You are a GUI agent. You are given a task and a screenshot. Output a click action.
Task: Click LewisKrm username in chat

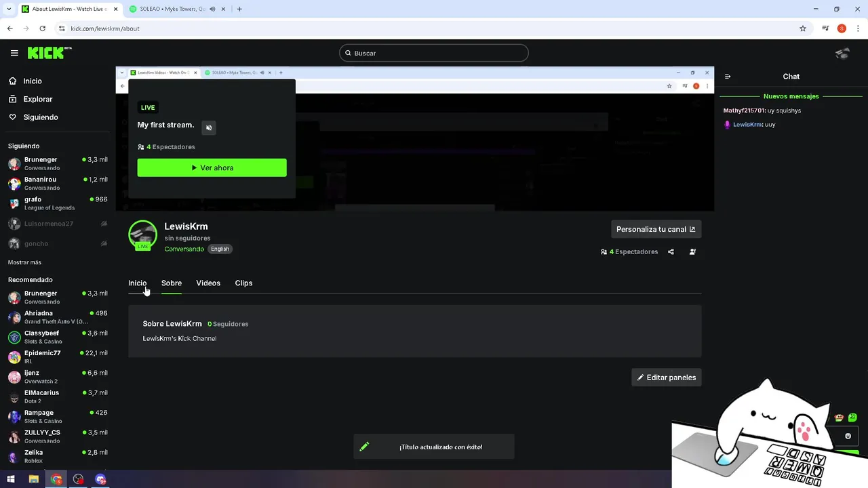point(747,125)
